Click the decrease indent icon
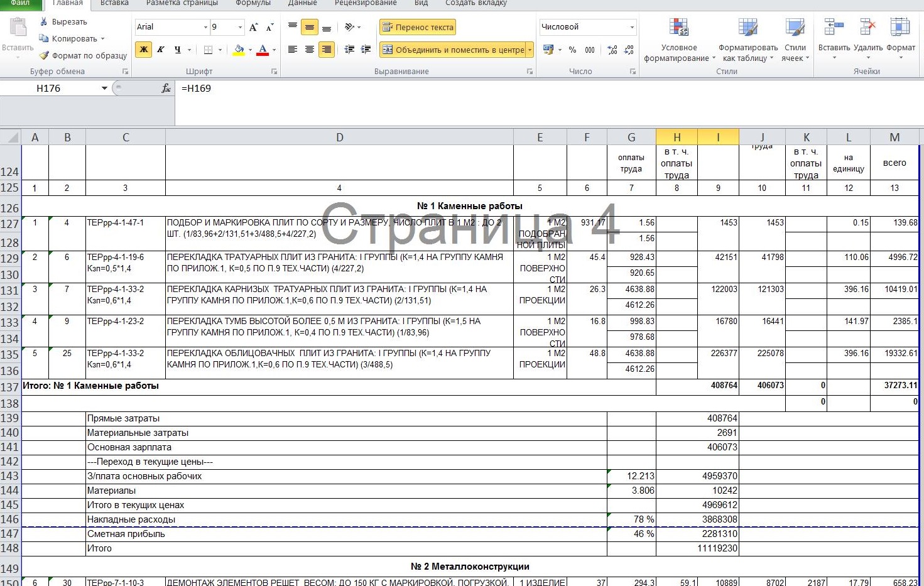The height and width of the screenshot is (586, 924). click(x=349, y=50)
